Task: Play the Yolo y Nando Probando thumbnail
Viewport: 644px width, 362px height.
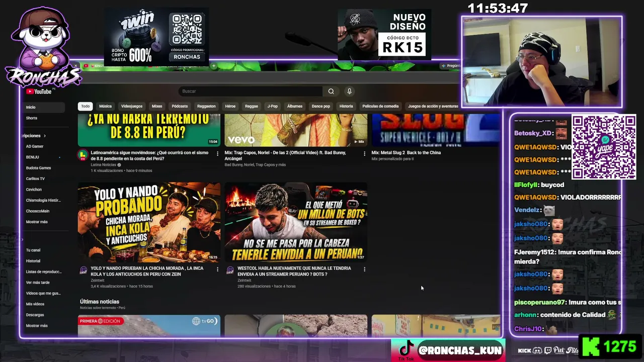Action: click(x=149, y=222)
